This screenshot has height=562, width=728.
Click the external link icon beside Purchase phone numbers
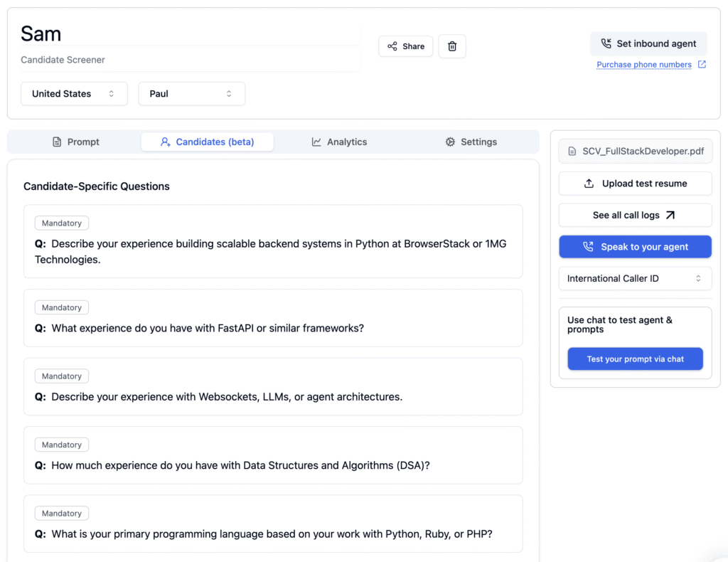pos(702,64)
